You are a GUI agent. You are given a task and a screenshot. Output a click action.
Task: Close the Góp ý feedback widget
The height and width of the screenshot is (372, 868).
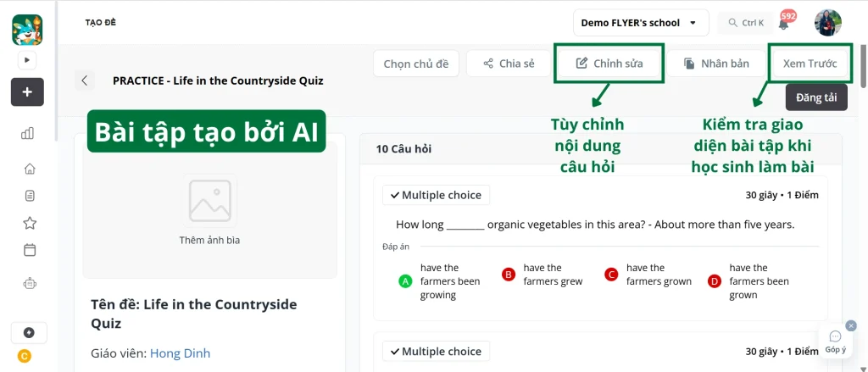851,326
